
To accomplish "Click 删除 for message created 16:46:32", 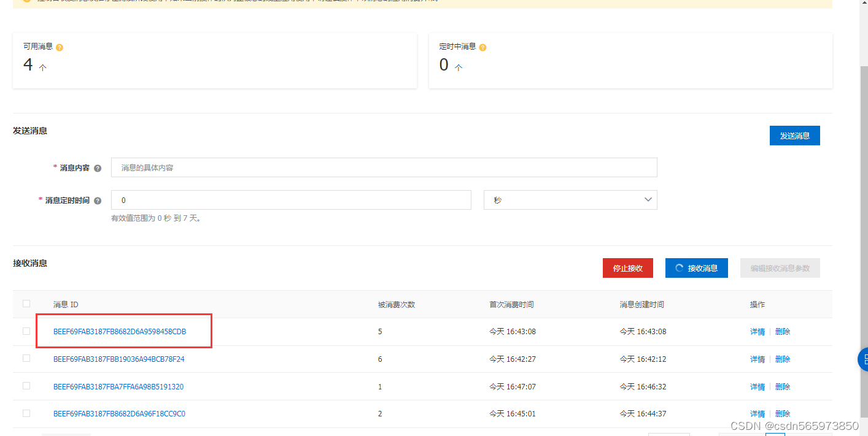I will point(783,387).
